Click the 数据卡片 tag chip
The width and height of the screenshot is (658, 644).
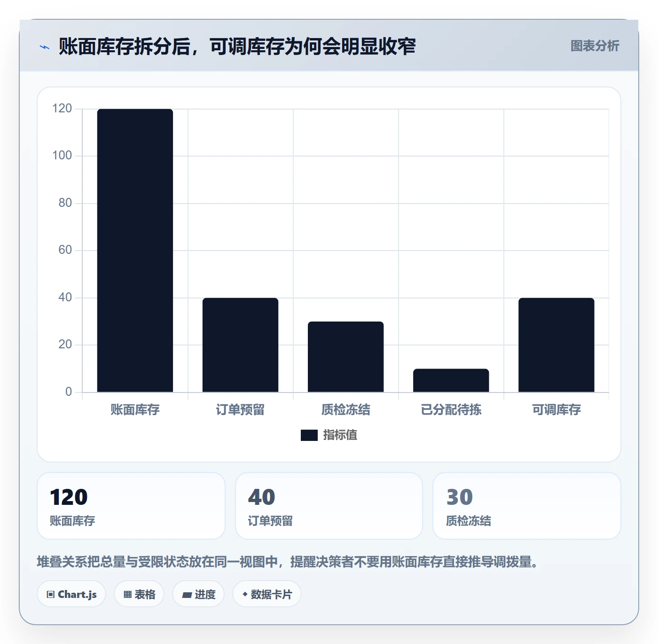click(267, 594)
